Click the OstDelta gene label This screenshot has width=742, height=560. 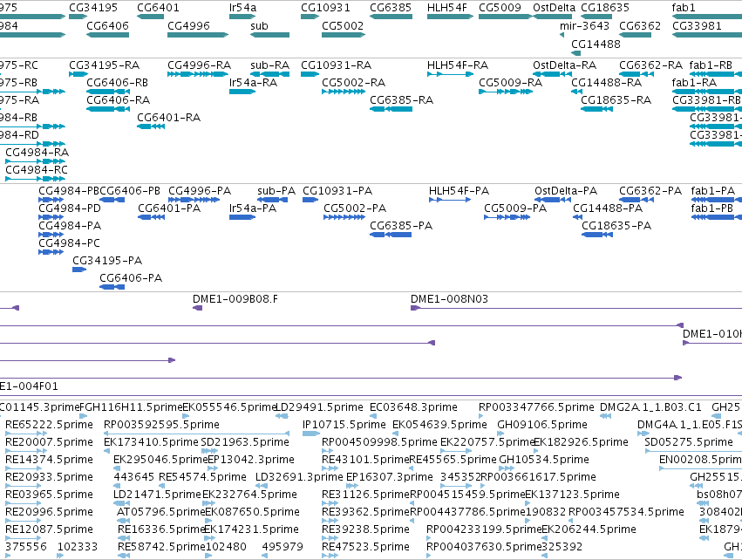pyautogui.click(x=555, y=8)
